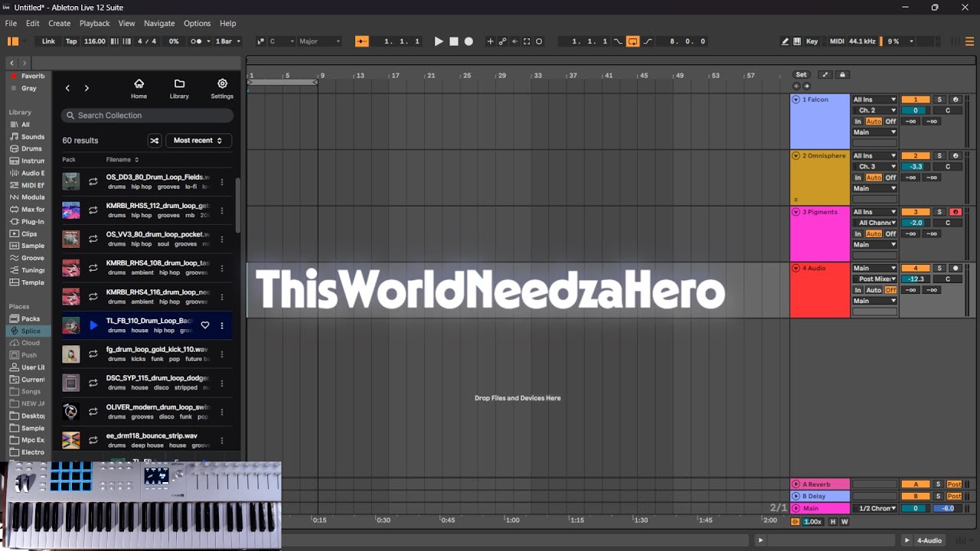The height and width of the screenshot is (551, 980).
Task: Open the Options menu
Action: 197,24
